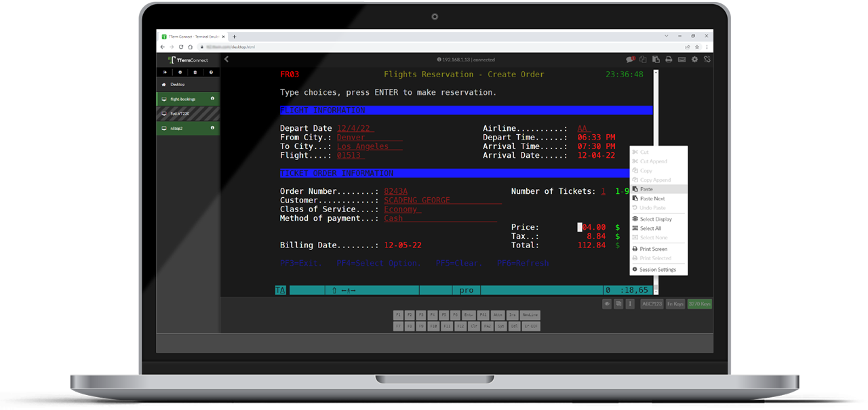The image size is (868, 410).
Task: Collapse the sidebar with the left chevron
Action: pyautogui.click(x=226, y=59)
